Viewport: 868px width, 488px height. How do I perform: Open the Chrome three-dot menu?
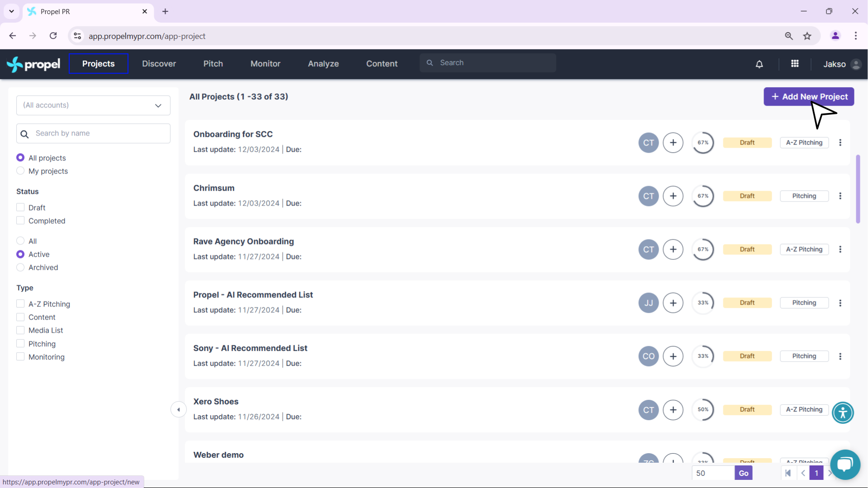[856, 36]
